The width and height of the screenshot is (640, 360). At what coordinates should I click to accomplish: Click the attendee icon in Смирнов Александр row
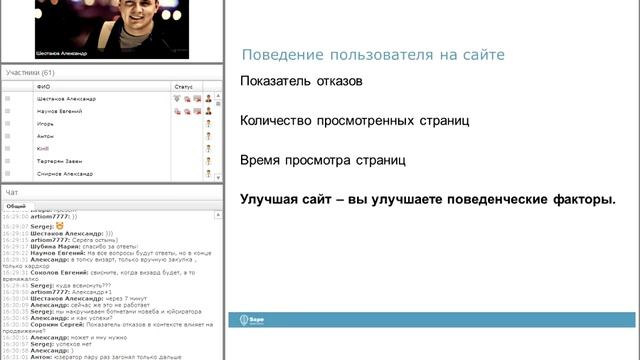click(x=209, y=173)
